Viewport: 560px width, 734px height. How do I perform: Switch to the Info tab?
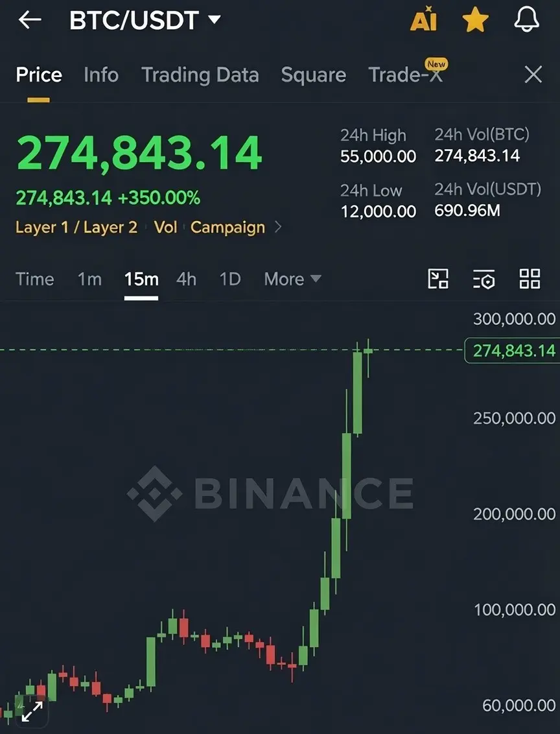pos(101,75)
